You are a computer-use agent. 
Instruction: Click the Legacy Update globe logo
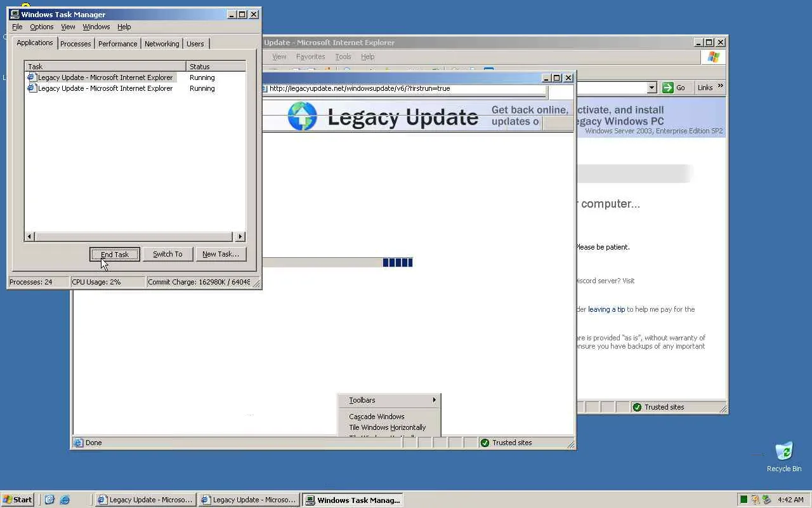(x=302, y=116)
